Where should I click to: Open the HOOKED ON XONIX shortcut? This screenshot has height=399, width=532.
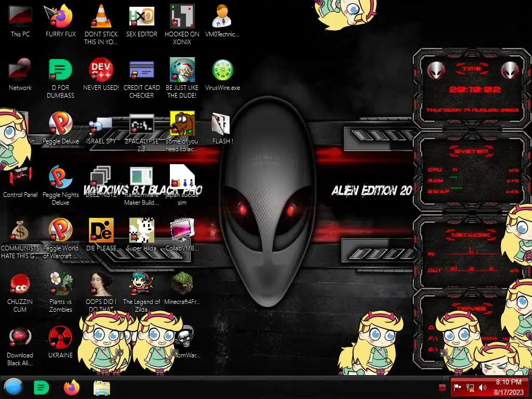point(182,16)
